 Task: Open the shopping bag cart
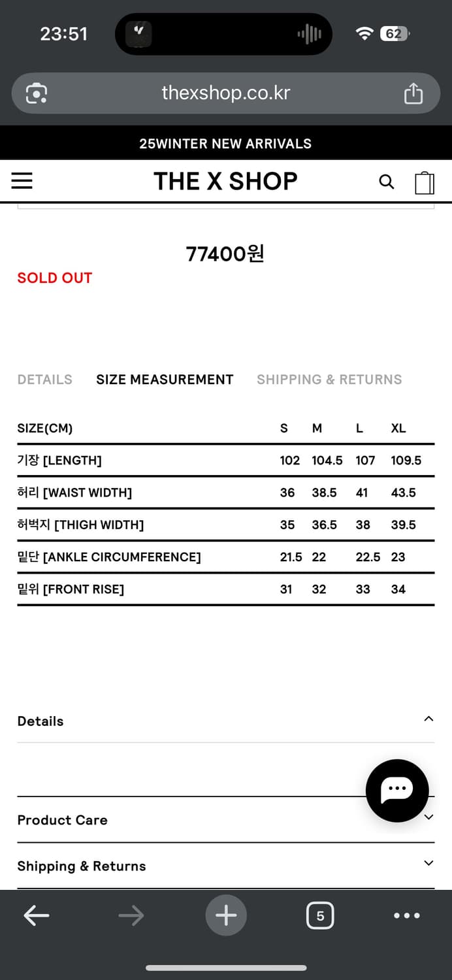pos(425,182)
